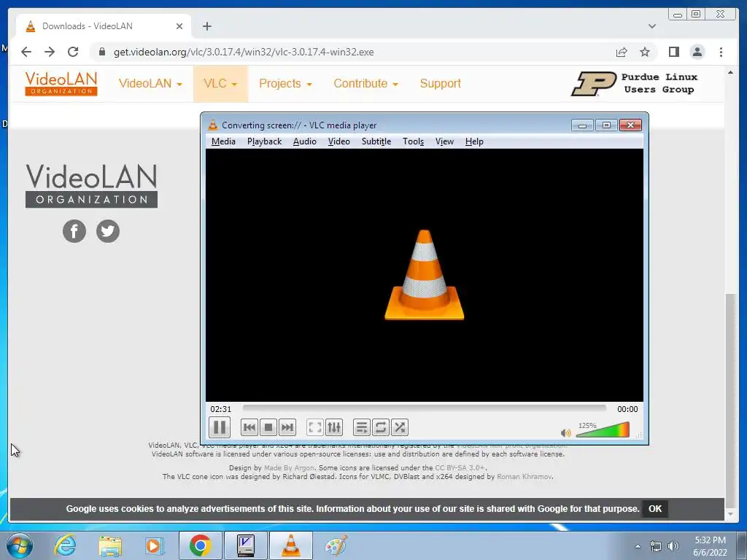
Task: Go forward in Chrome browser
Action: click(x=50, y=52)
